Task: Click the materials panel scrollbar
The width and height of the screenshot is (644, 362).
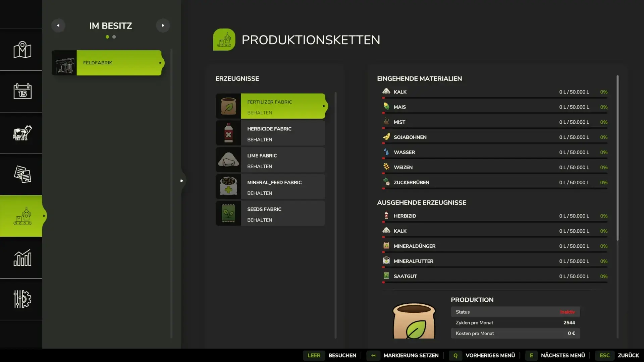Action: click(618, 158)
